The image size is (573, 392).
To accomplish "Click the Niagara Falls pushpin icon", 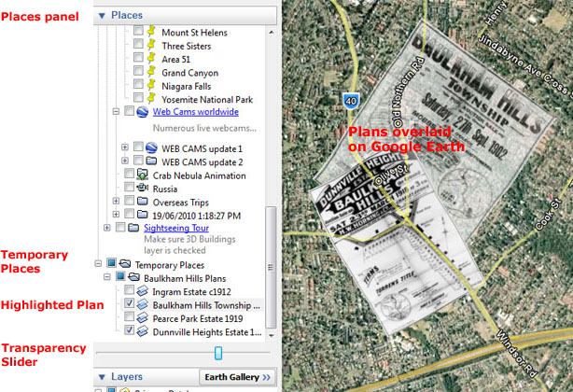I will tap(151, 85).
